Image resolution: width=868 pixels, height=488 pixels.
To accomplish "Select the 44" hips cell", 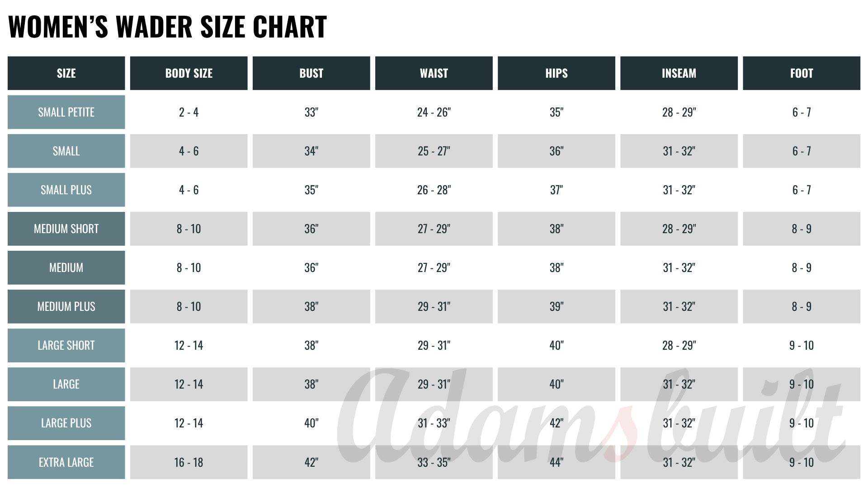I will coord(556,462).
